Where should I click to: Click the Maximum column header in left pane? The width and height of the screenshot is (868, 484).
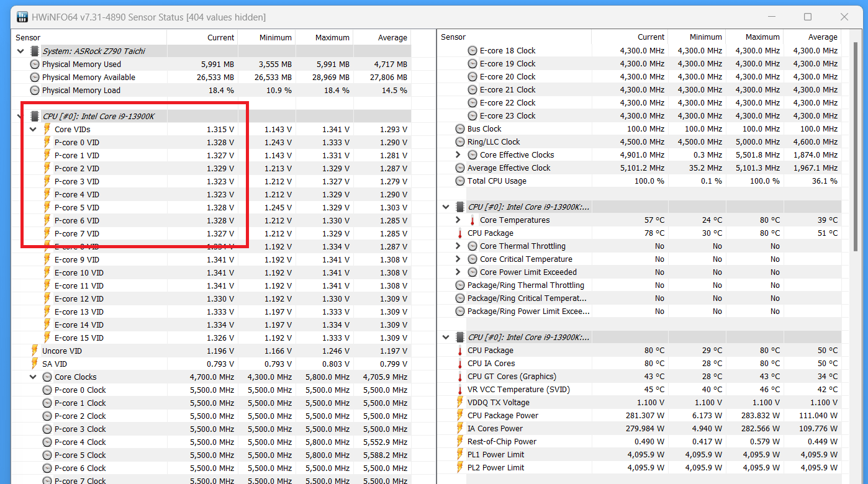click(x=332, y=37)
